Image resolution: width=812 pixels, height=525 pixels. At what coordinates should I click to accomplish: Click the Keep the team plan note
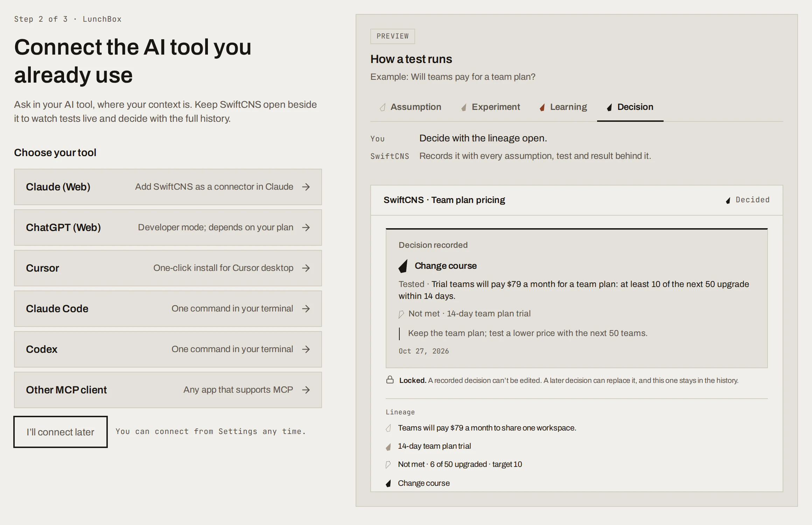coord(528,333)
